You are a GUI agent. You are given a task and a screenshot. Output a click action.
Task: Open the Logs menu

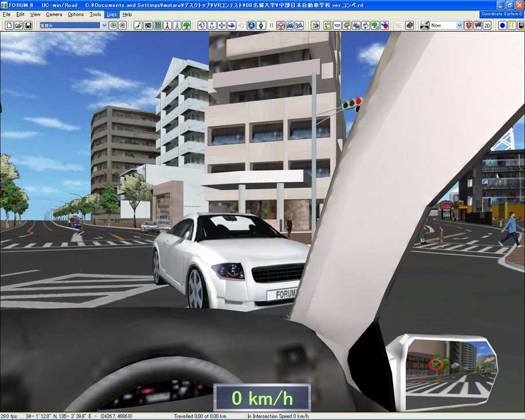click(x=111, y=14)
